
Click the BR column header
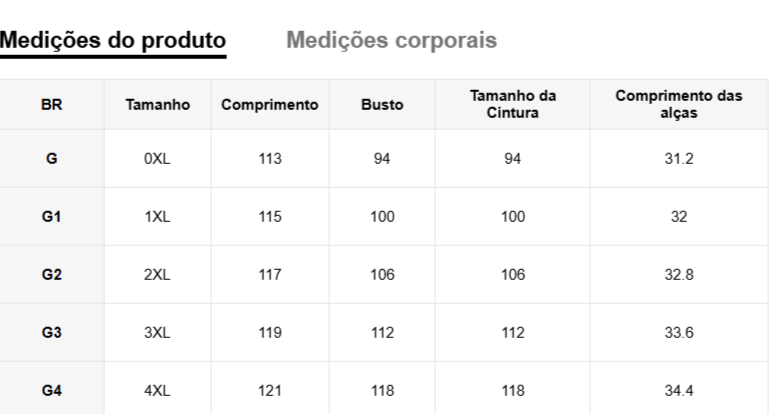click(x=52, y=104)
